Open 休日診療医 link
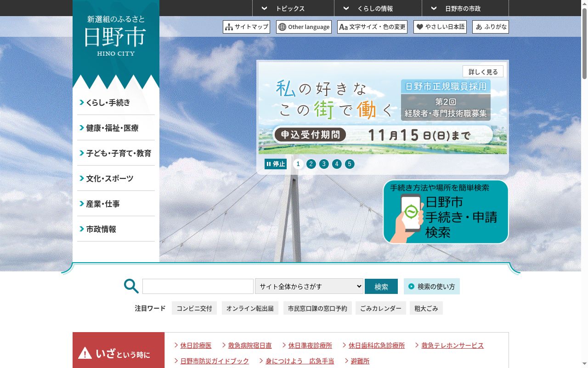The height and width of the screenshot is (368, 588). [x=196, y=345]
